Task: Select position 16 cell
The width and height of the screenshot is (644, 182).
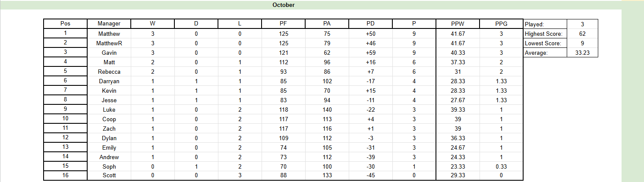Action: click(x=66, y=176)
